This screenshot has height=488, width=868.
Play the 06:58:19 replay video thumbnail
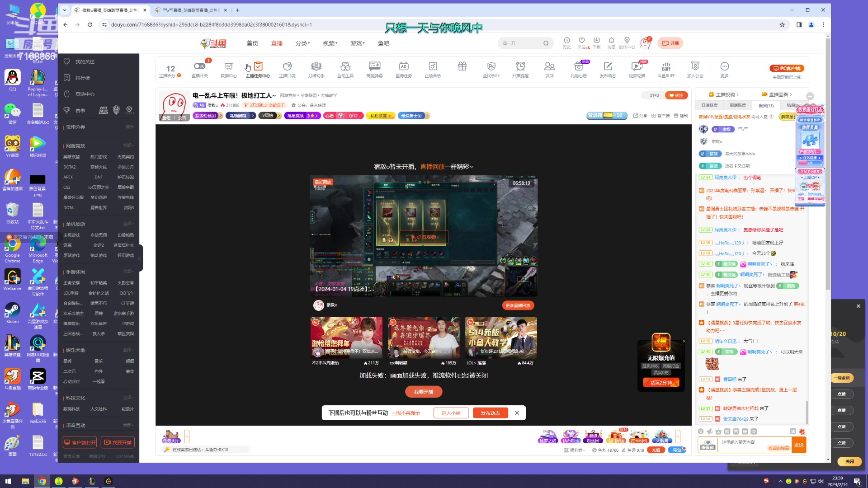pos(424,236)
